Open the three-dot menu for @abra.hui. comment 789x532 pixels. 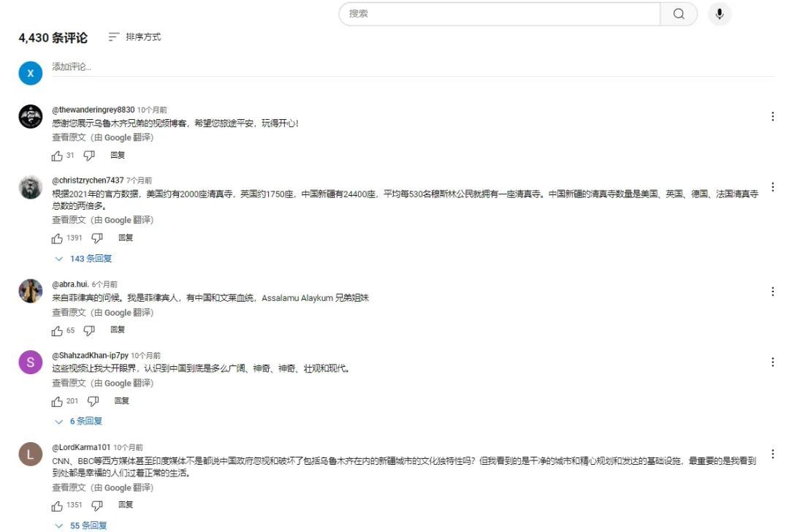(x=773, y=292)
